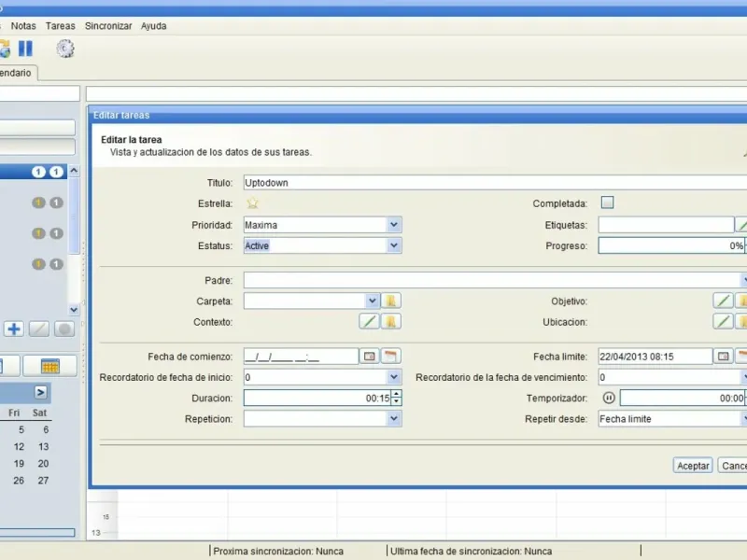This screenshot has height=560, width=747.
Task: Expand the Prioridad dropdown
Action: pos(394,224)
